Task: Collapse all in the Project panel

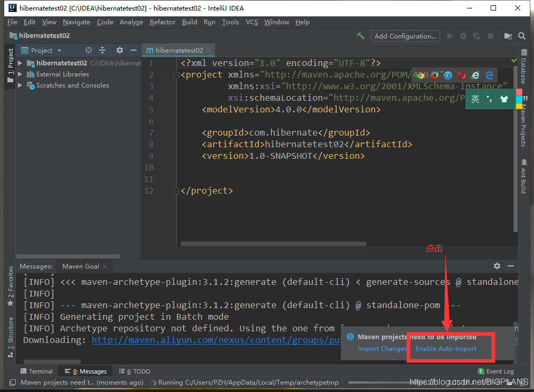Action: pos(102,50)
